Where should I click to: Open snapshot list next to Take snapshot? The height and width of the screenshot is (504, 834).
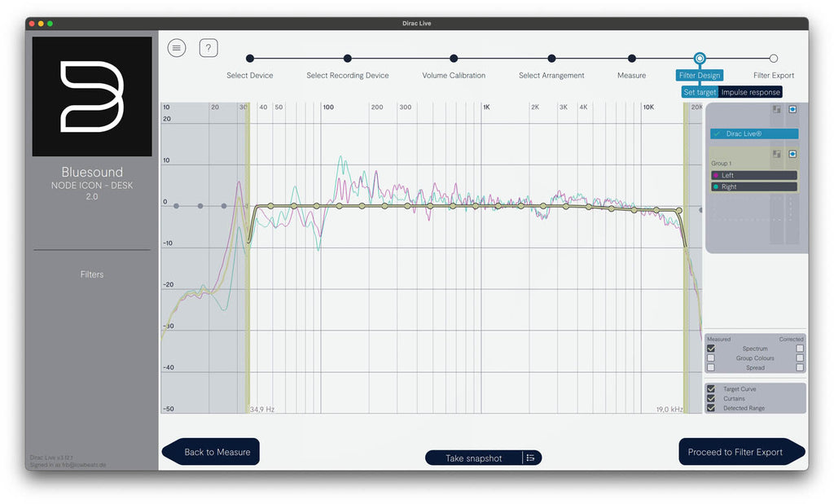pos(530,458)
